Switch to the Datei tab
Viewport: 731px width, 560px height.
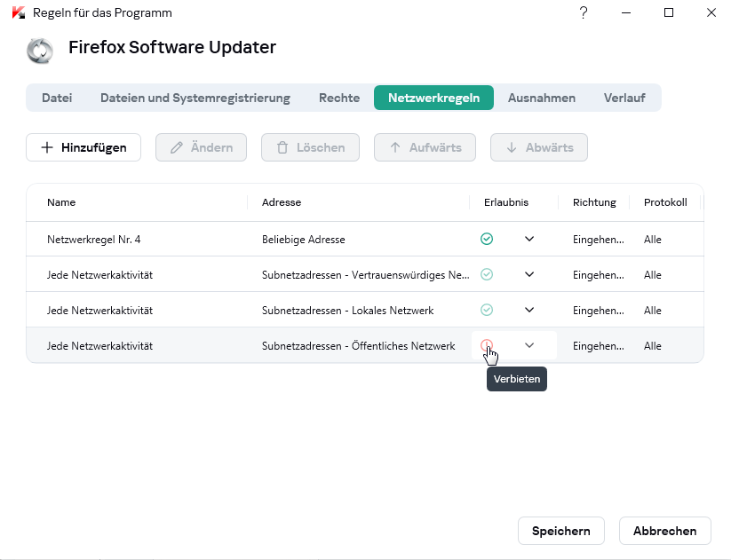[57, 98]
